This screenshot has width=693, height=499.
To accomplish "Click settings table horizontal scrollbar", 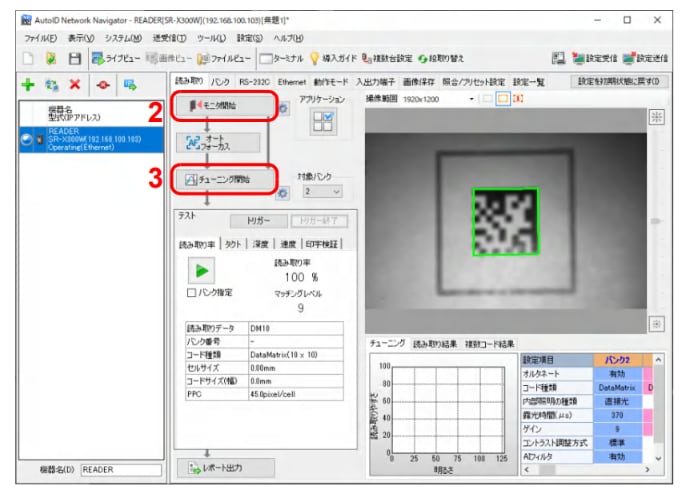I will (x=587, y=469).
